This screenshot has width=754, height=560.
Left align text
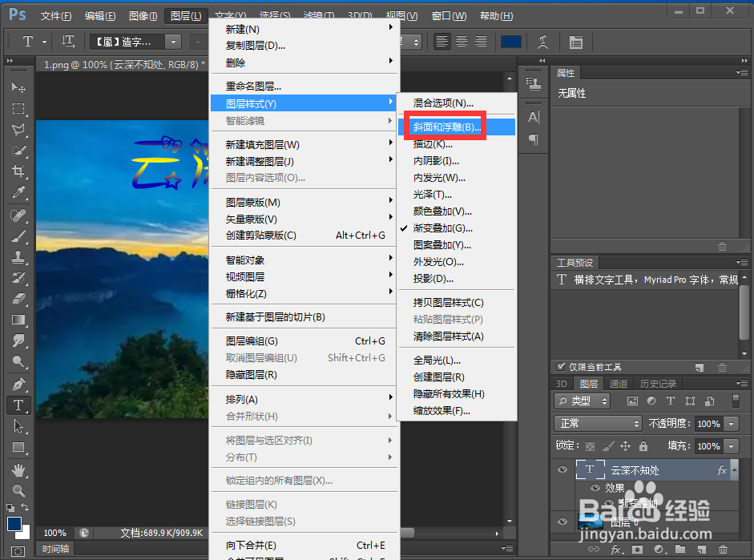(x=442, y=42)
